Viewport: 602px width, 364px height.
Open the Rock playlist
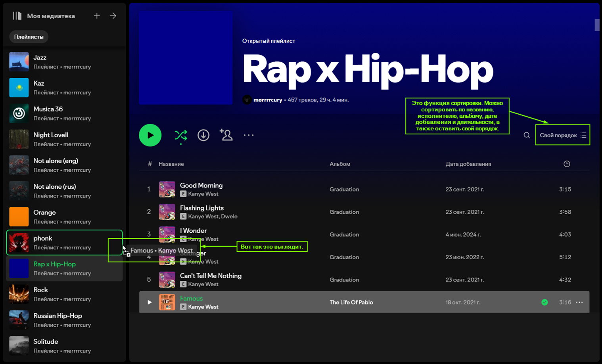pos(65,294)
